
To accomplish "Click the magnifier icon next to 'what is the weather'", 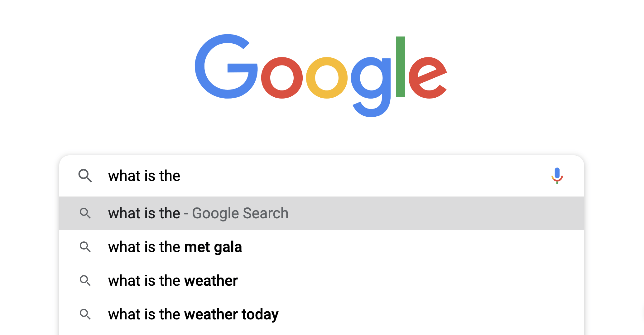I will 85,280.
